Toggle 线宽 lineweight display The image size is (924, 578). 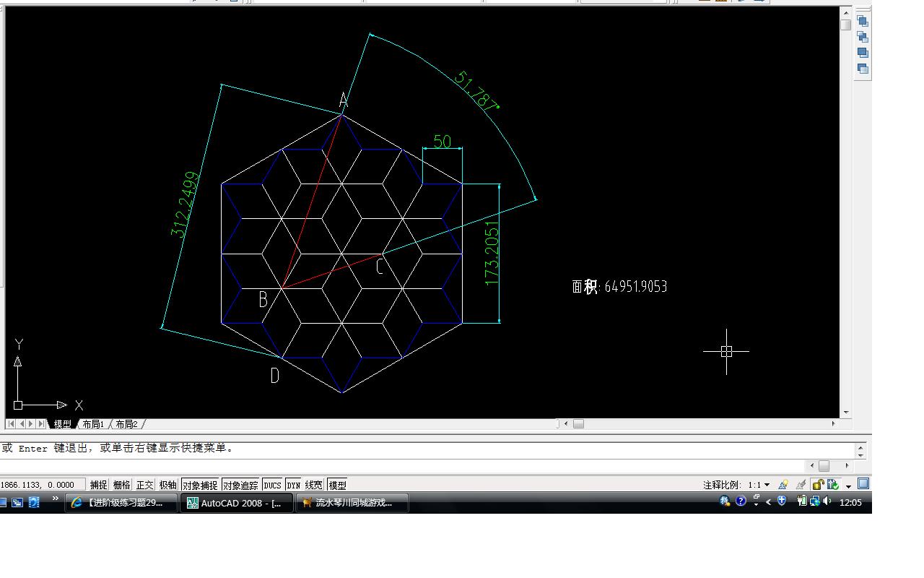point(314,485)
